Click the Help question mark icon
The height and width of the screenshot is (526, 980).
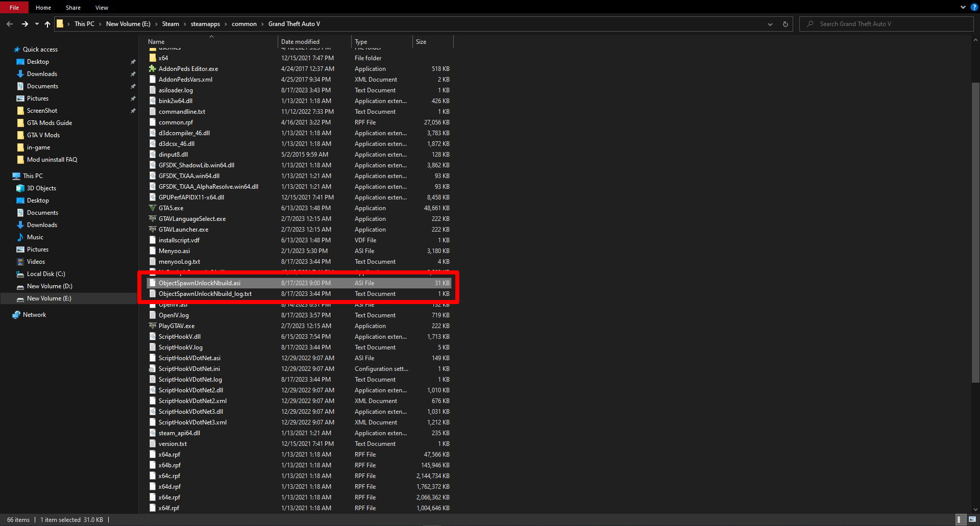[x=973, y=7]
